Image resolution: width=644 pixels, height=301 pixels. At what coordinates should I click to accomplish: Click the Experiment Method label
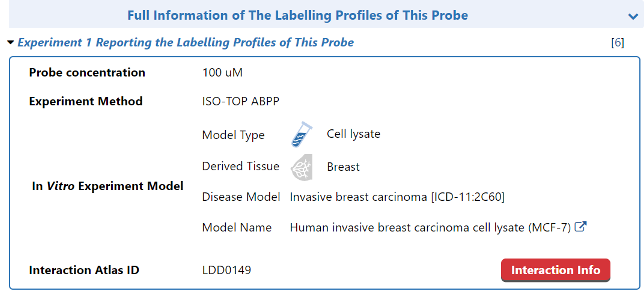pos(86,101)
